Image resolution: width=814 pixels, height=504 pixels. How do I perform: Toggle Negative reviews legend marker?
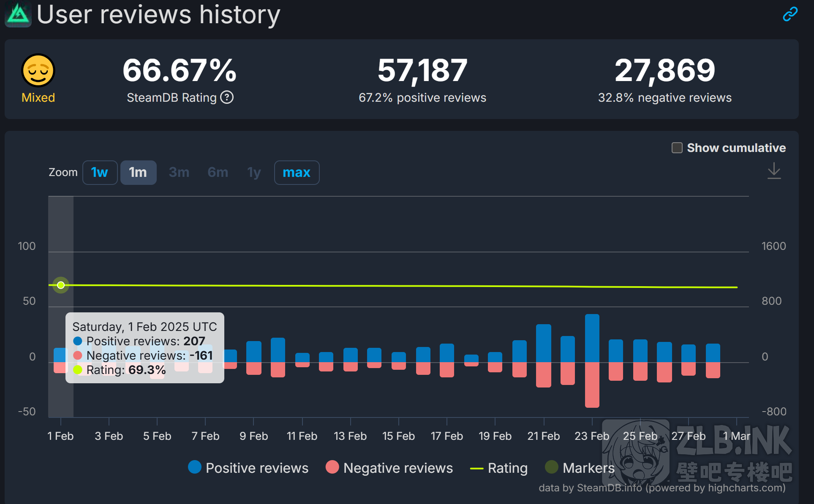tap(332, 467)
